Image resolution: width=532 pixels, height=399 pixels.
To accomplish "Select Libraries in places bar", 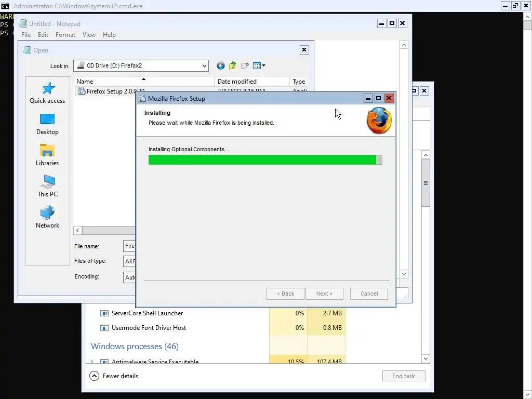I will coord(47,155).
